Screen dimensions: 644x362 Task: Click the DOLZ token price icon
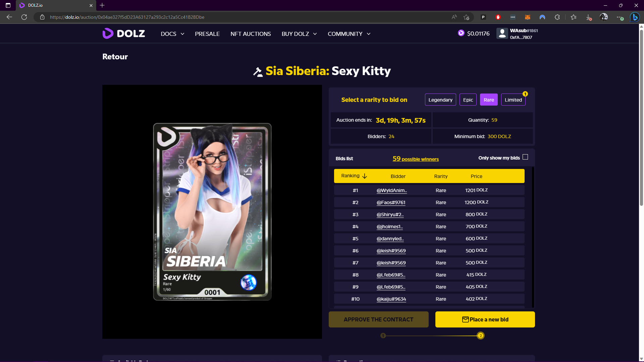pyautogui.click(x=461, y=33)
